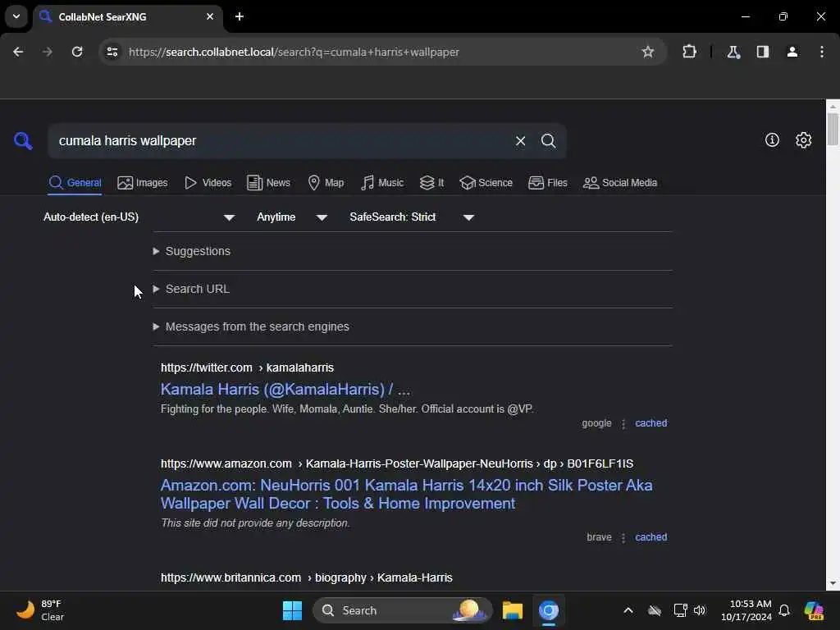Open the Anytime time range dropdown

pyautogui.click(x=292, y=217)
